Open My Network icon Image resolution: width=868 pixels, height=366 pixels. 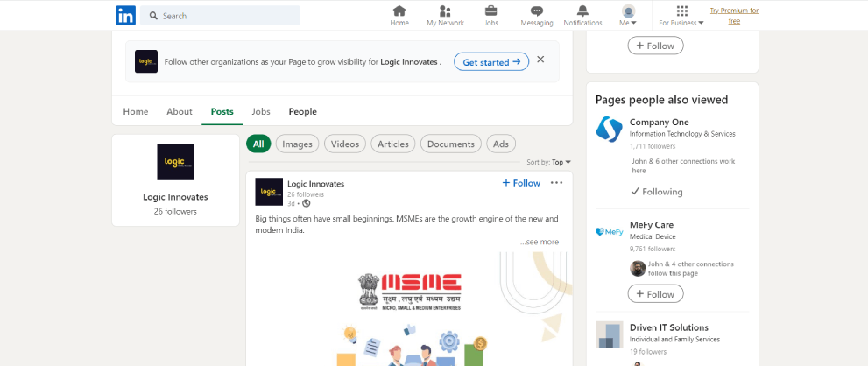coord(445,16)
